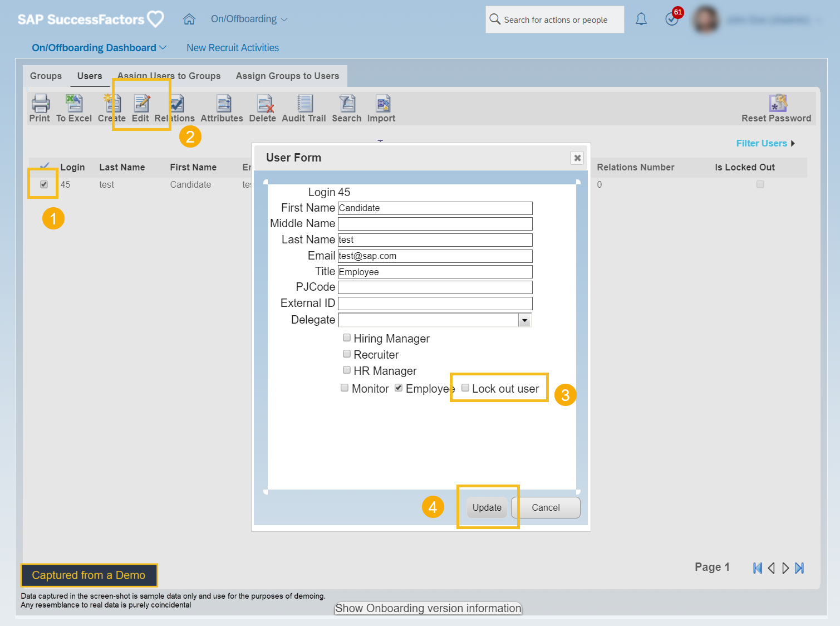The height and width of the screenshot is (626, 840).
Task: Go to the previous page arrow
Action: point(772,568)
